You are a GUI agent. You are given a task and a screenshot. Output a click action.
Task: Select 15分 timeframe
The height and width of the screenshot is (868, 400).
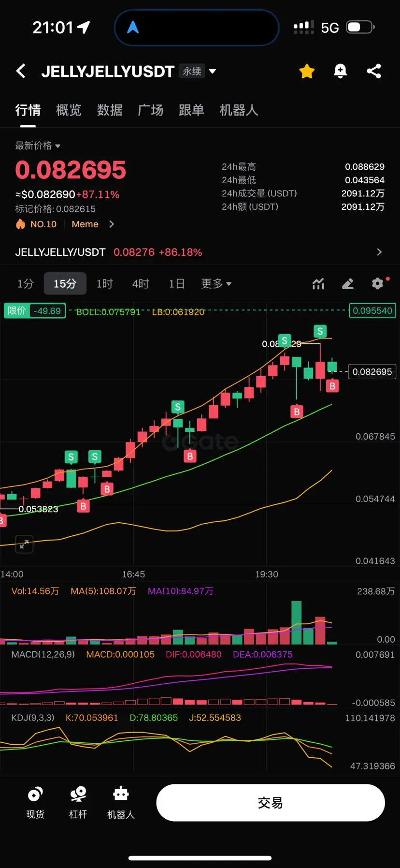point(65,284)
